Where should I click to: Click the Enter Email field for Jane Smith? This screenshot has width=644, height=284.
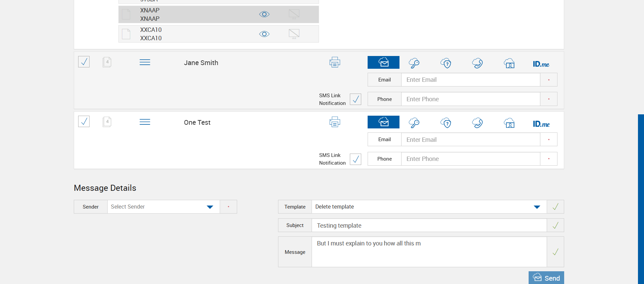point(470,80)
